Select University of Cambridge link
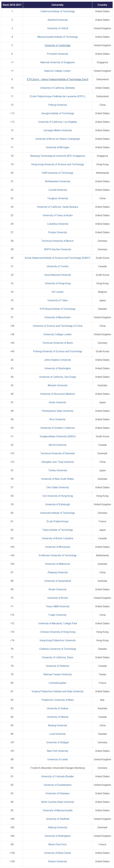114x868 pixels. [57, 45]
